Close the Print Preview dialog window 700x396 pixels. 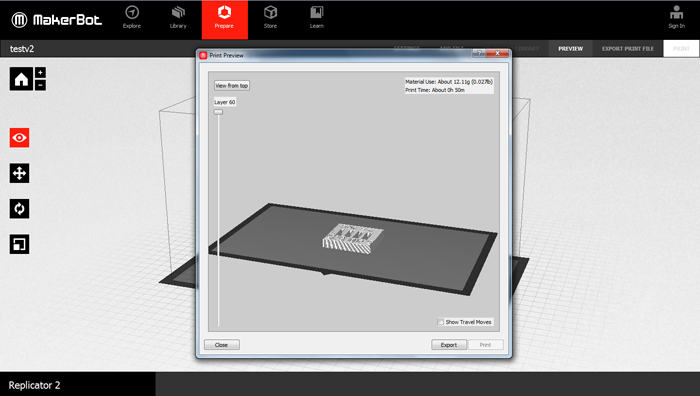(x=497, y=53)
